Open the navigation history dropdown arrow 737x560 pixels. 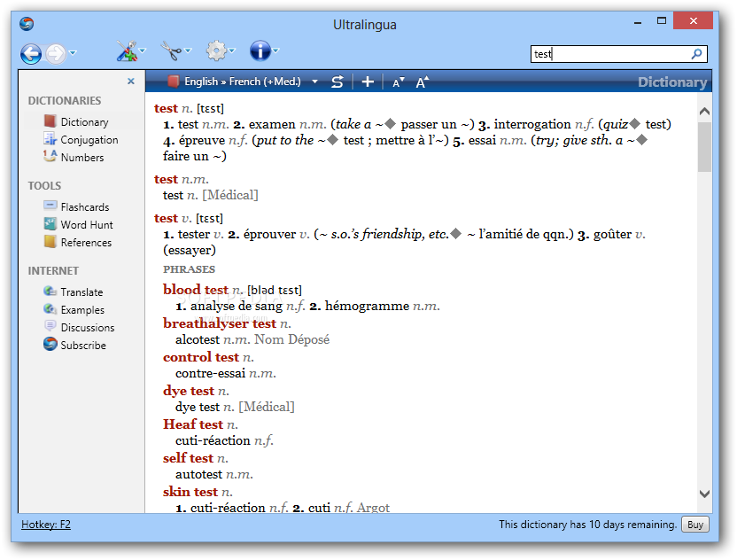pyautogui.click(x=73, y=52)
